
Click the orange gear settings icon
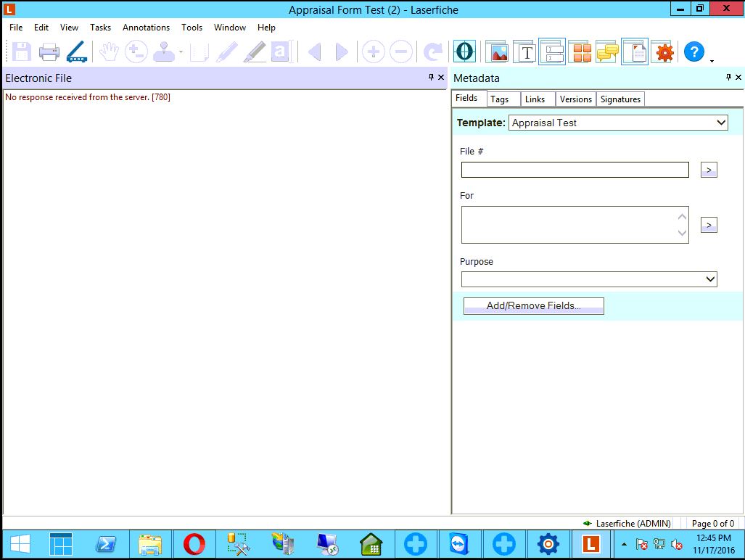click(x=664, y=52)
